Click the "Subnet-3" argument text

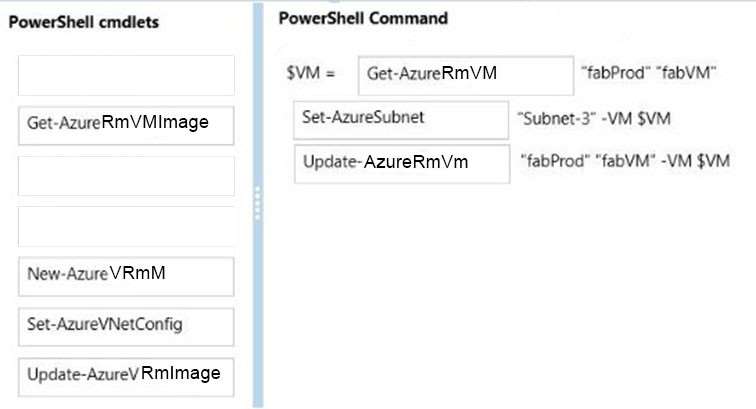point(555,118)
